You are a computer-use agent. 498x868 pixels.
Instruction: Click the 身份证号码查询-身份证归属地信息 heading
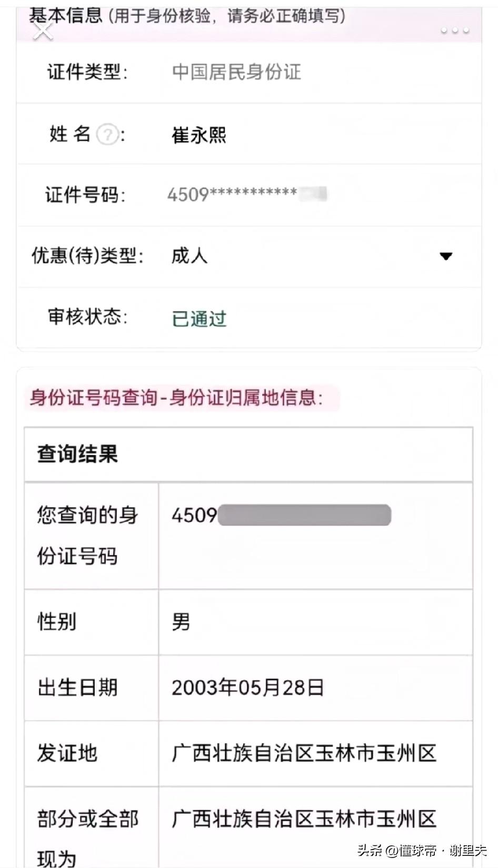coord(177,398)
